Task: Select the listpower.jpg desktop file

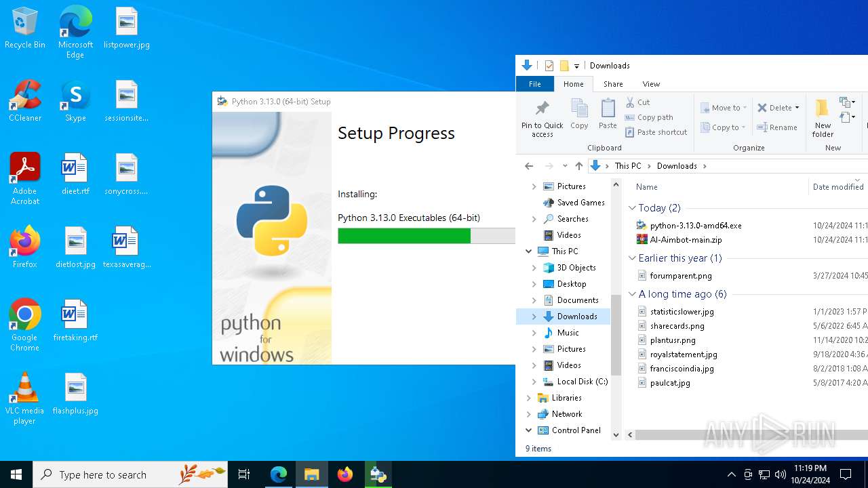Action: coord(127,28)
